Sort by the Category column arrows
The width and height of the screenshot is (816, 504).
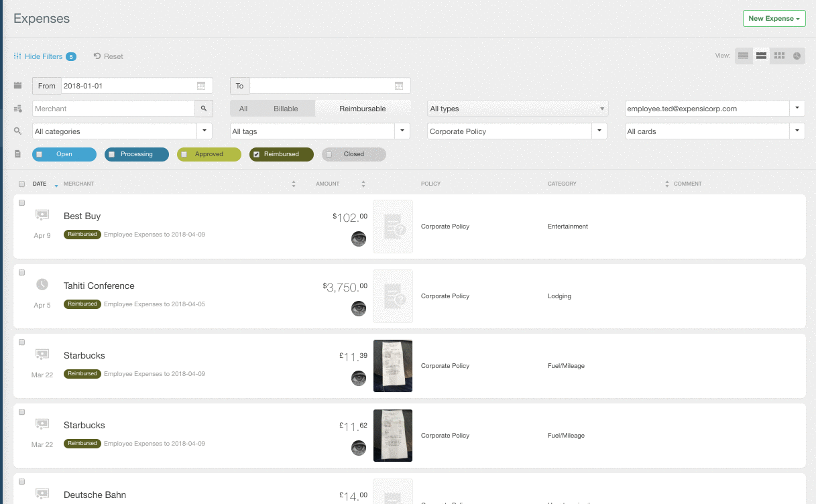[x=667, y=184]
